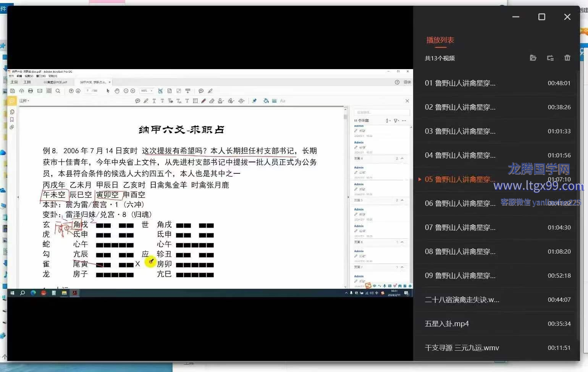Click the add-to-playlist icon beside trash
The height and width of the screenshot is (372, 588).
(x=550, y=58)
